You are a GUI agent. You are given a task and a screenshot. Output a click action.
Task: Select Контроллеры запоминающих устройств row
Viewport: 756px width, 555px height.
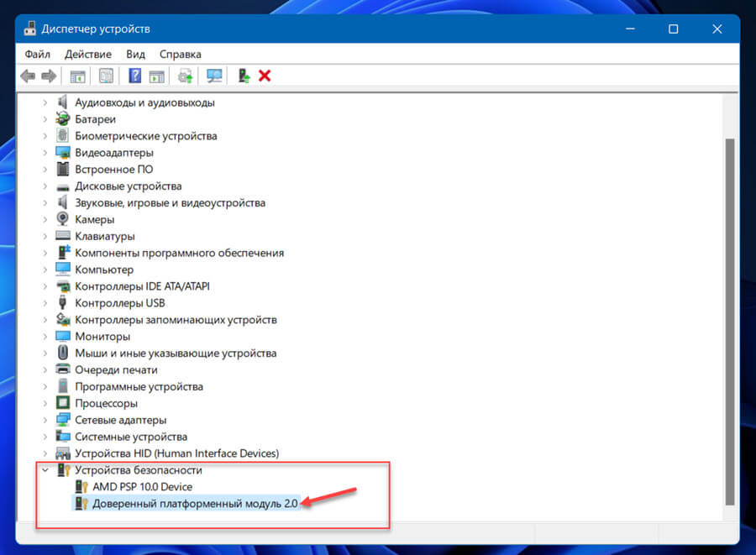click(x=176, y=320)
